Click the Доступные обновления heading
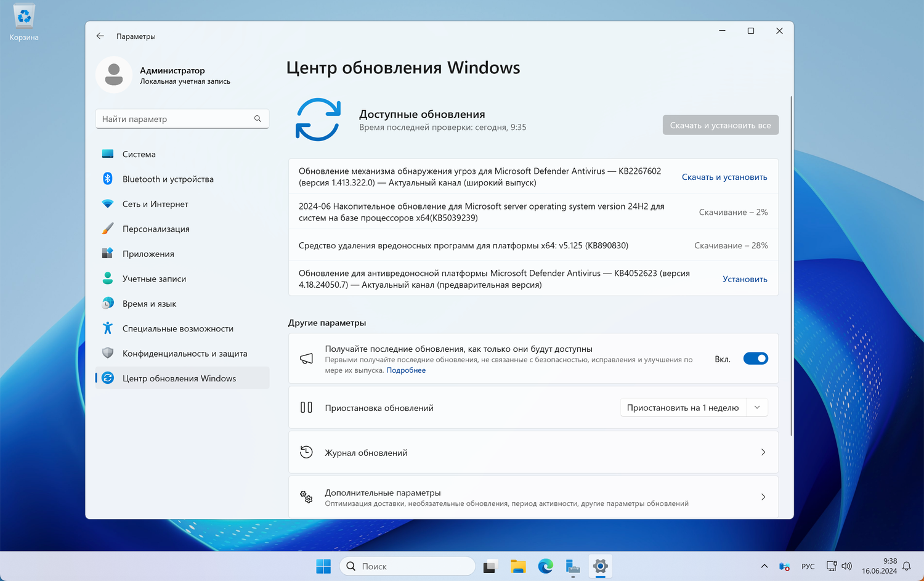 coord(422,114)
